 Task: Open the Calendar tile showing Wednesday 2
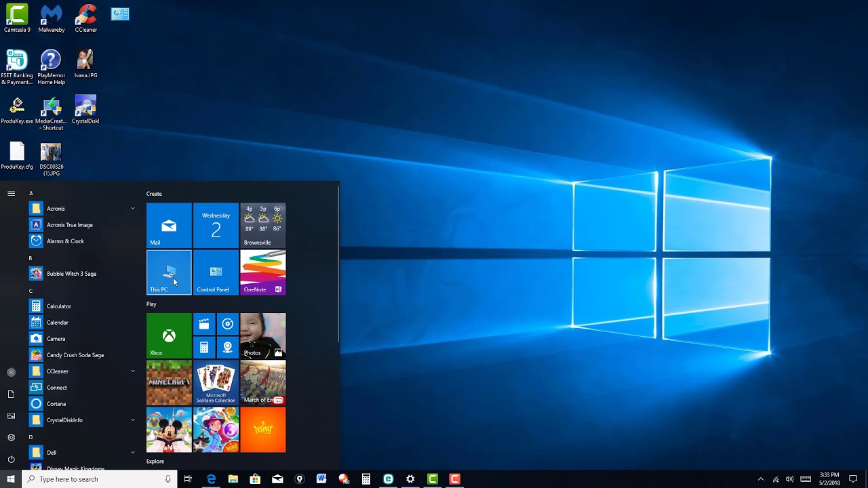coord(216,226)
